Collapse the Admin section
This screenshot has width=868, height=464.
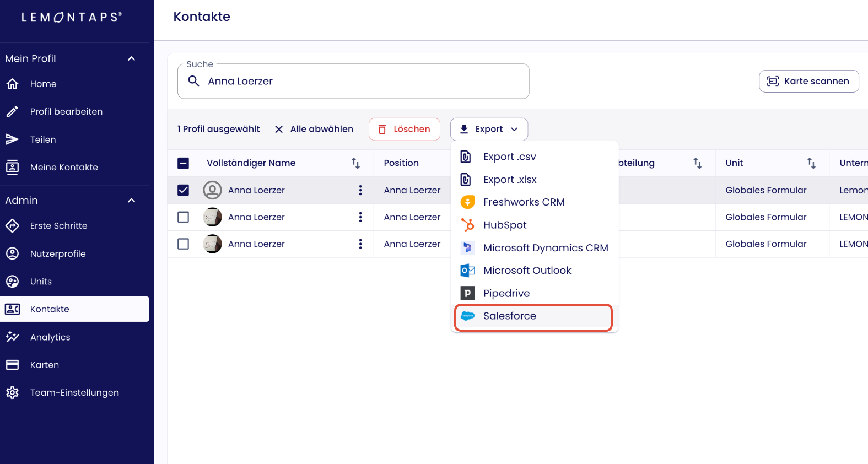[x=131, y=200]
